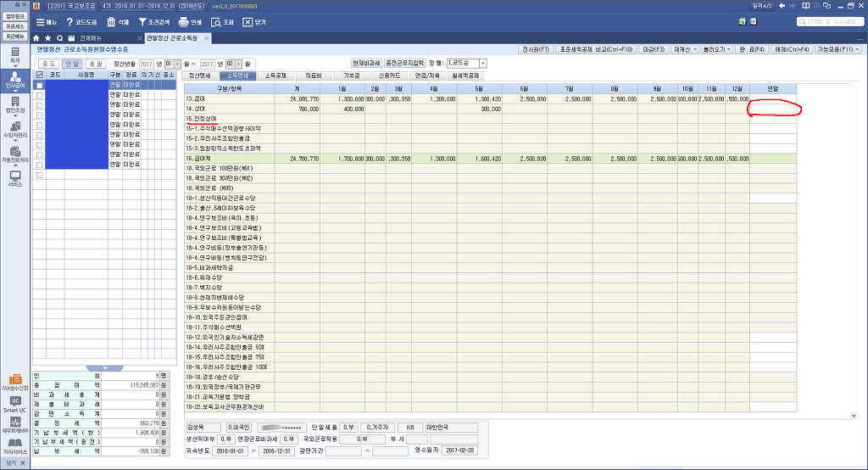868x470 pixels.
Task: Open 법인조정 in the left sidebar
Action: pos(15,105)
